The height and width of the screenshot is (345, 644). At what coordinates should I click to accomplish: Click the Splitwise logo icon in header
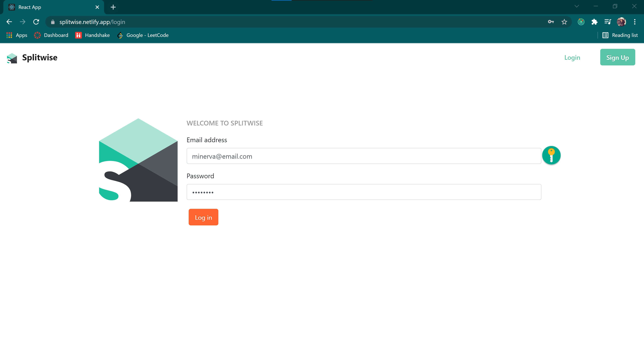[12, 58]
